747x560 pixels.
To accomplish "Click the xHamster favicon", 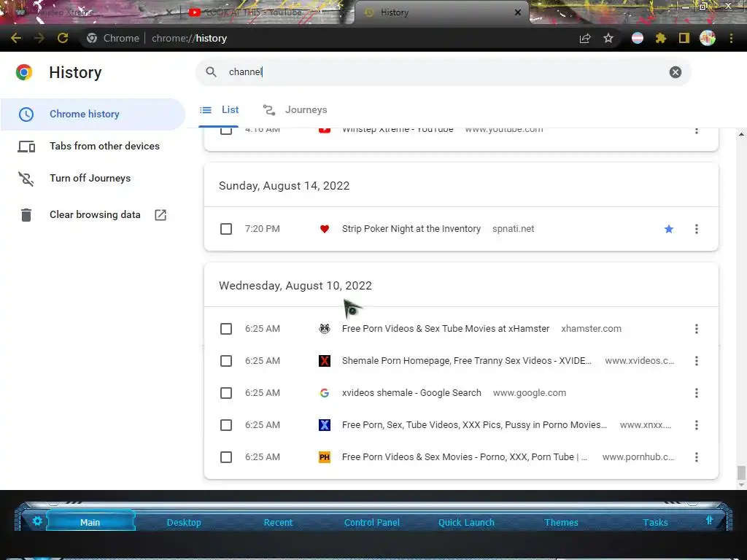I will tap(325, 329).
